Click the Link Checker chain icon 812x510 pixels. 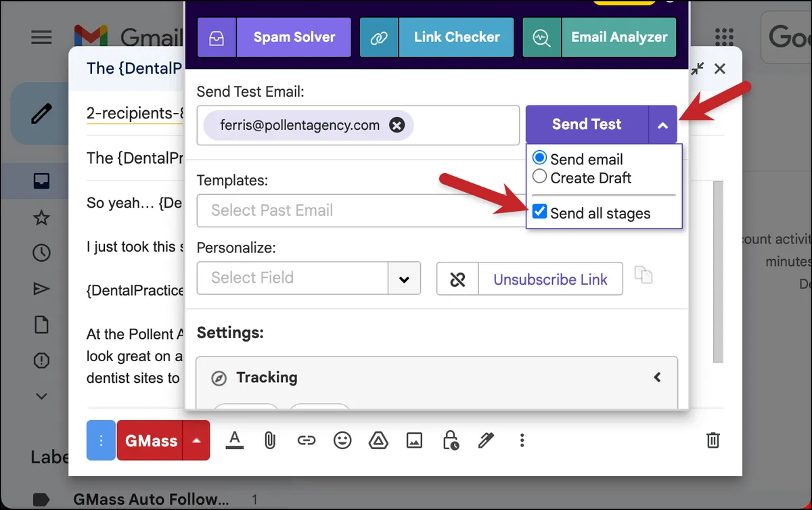tap(379, 37)
